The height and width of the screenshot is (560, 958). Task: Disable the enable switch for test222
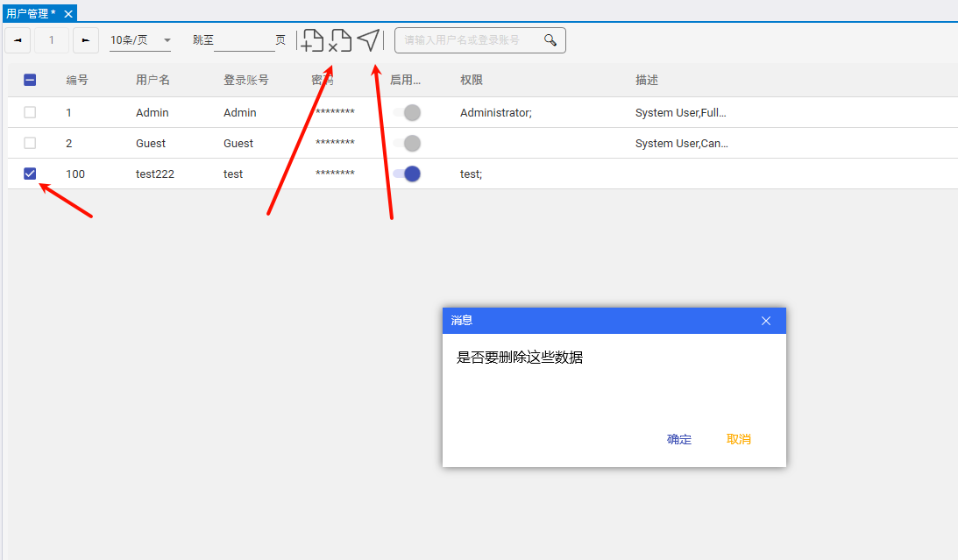pos(407,174)
